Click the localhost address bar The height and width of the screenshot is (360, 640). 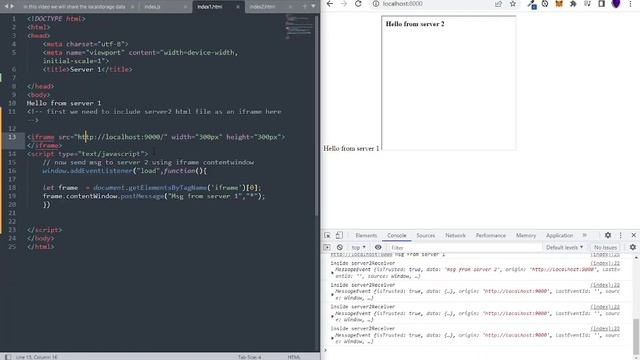(x=433, y=4)
